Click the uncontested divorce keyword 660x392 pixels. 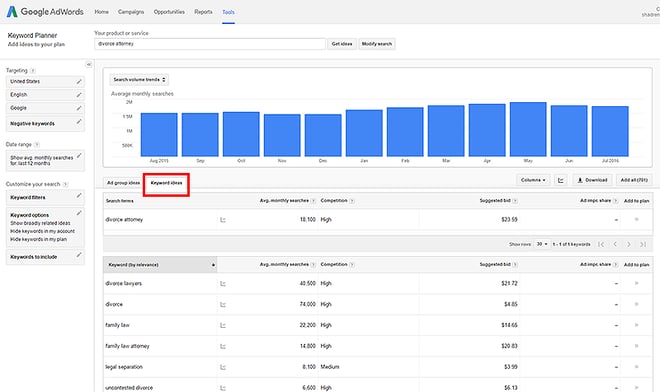pos(129,388)
